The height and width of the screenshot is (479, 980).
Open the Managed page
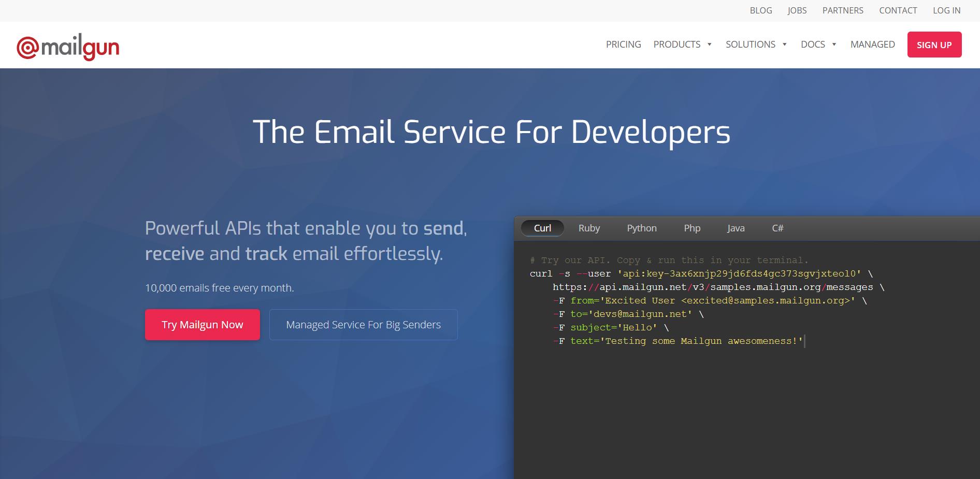[x=872, y=45]
